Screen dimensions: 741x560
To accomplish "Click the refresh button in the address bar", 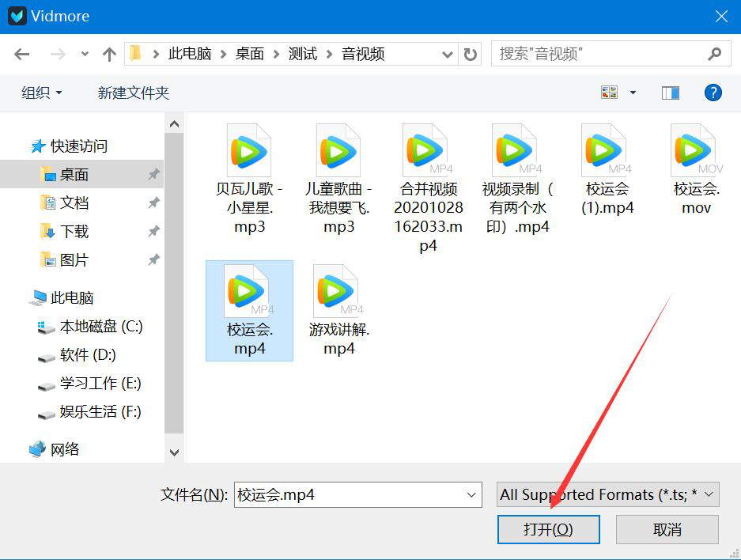I will tap(470, 53).
